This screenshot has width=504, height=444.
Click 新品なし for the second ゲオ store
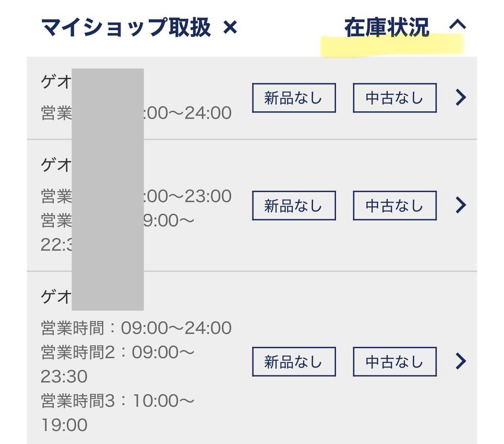pyautogui.click(x=294, y=206)
